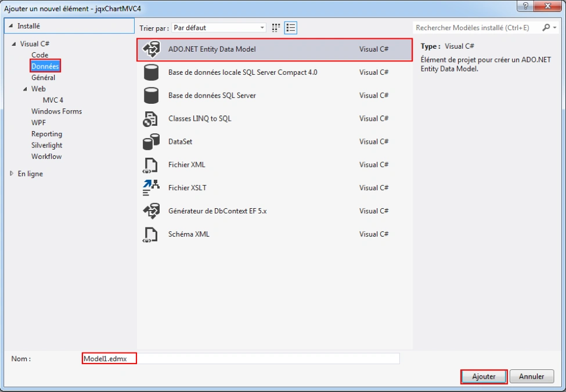Switch to small icons list view
Image resolution: width=566 pixels, height=392 pixels.
pos(291,28)
